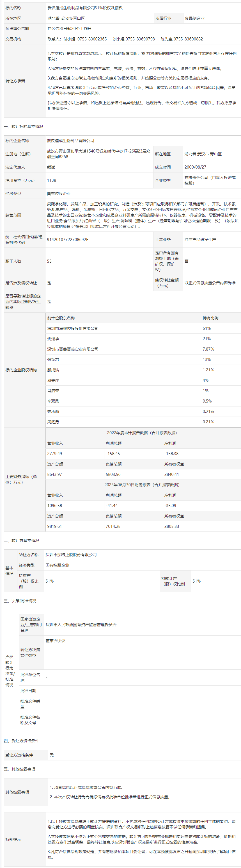Click 拟转让产（股）权比例 value 51%

(x=197, y=581)
